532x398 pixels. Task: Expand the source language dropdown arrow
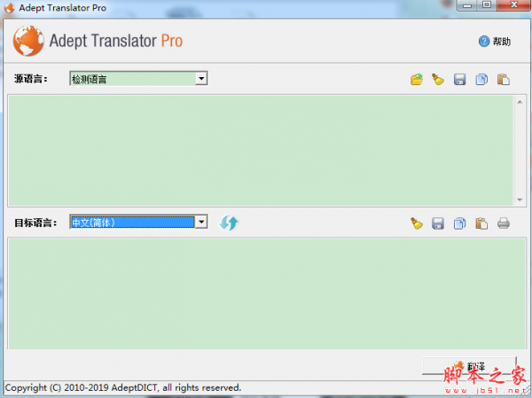coord(201,79)
